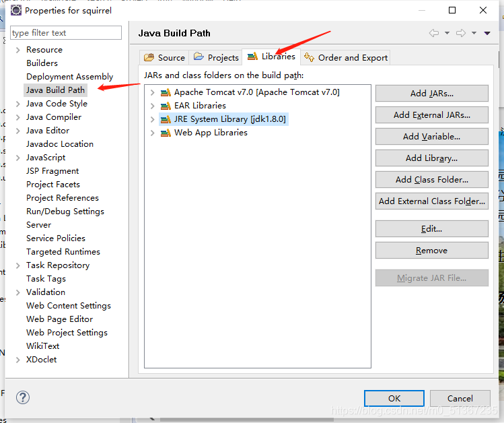504x423 pixels.
Task: Expand the Apache Tomcat v7.0 entry
Action: pos(152,93)
